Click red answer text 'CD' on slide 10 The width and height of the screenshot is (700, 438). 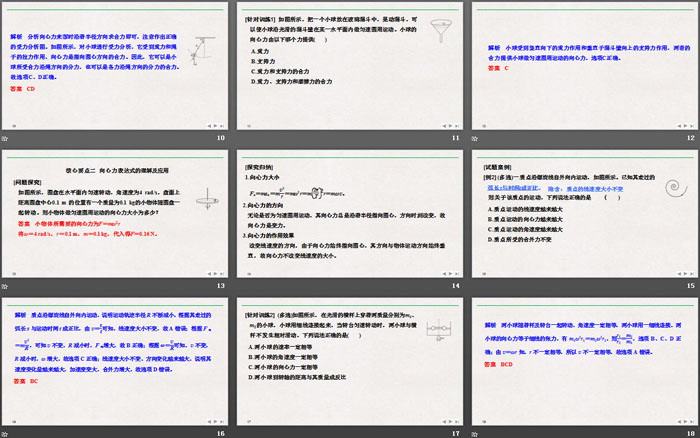[31, 89]
